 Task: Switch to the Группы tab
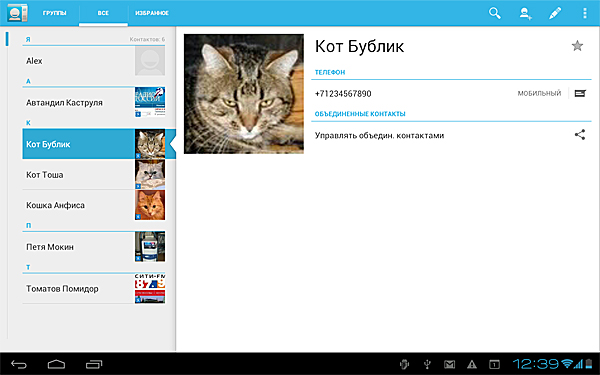click(x=54, y=13)
